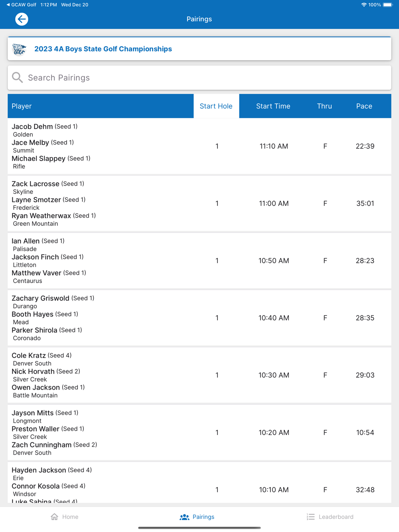
Task: Sort by Start Time column
Action: 273,106
